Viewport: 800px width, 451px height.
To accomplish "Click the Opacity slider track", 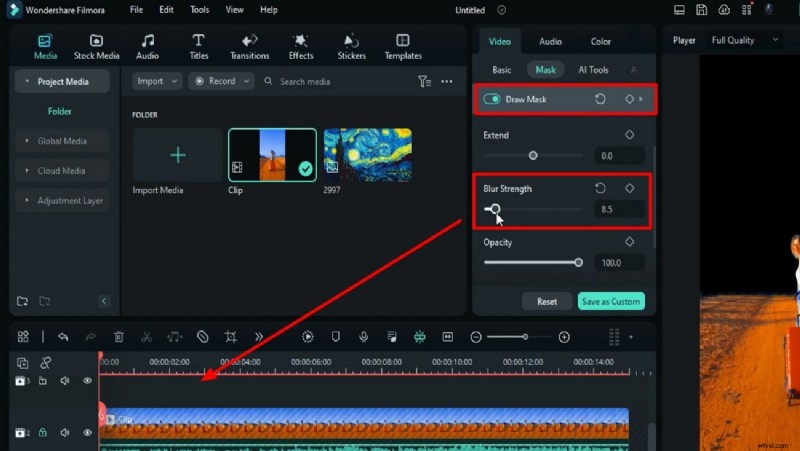I will pos(531,263).
